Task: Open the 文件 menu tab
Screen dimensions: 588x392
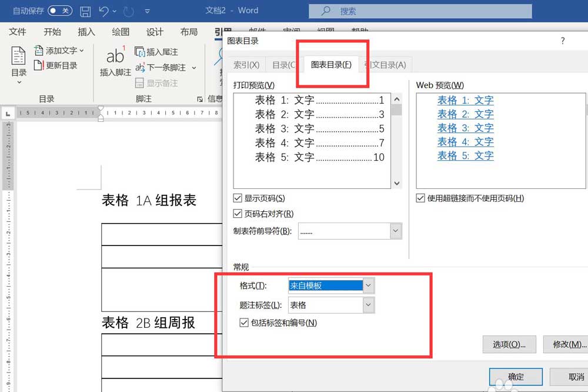Action: click(x=17, y=32)
